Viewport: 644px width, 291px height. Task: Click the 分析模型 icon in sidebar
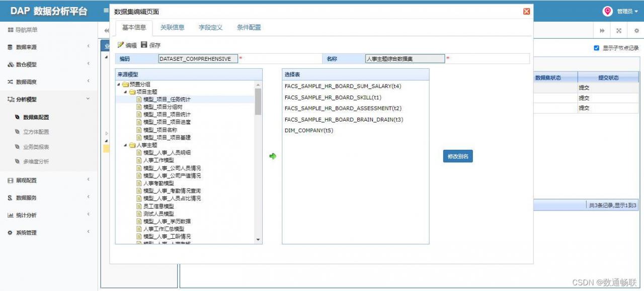11,100
